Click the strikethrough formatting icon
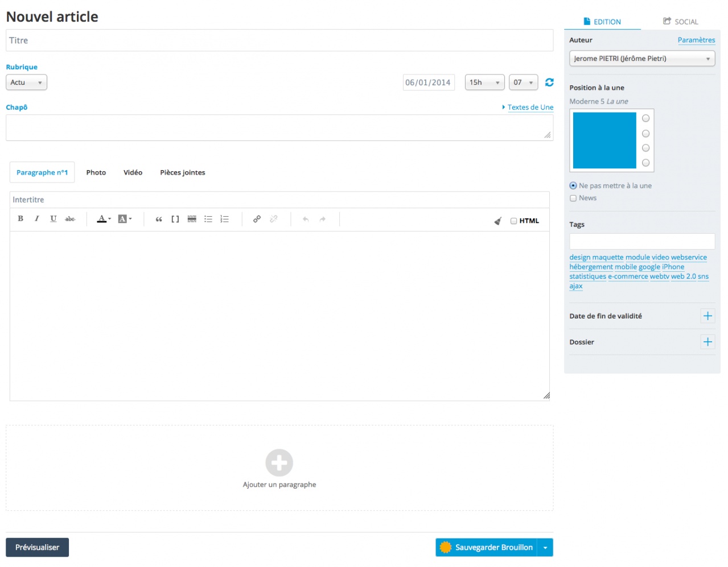The height and width of the screenshot is (567, 728). pos(70,219)
